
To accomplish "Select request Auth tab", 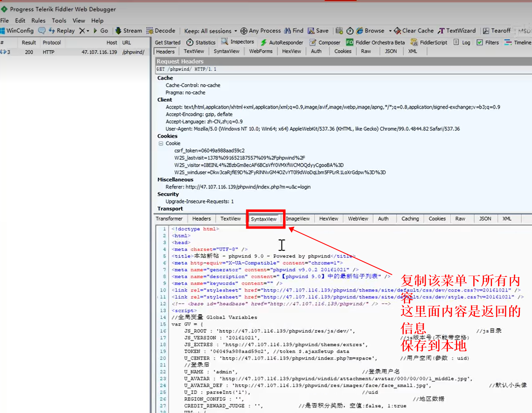I will [316, 51].
